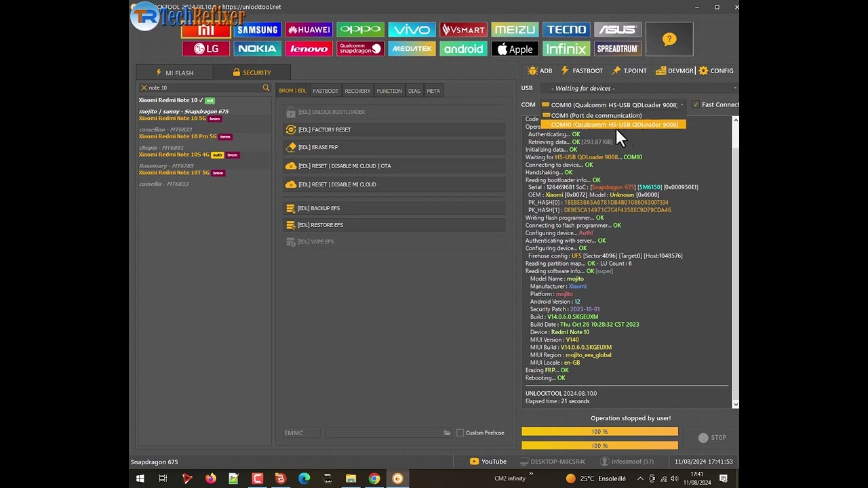Click the yellow question mark help icon

tap(669, 39)
